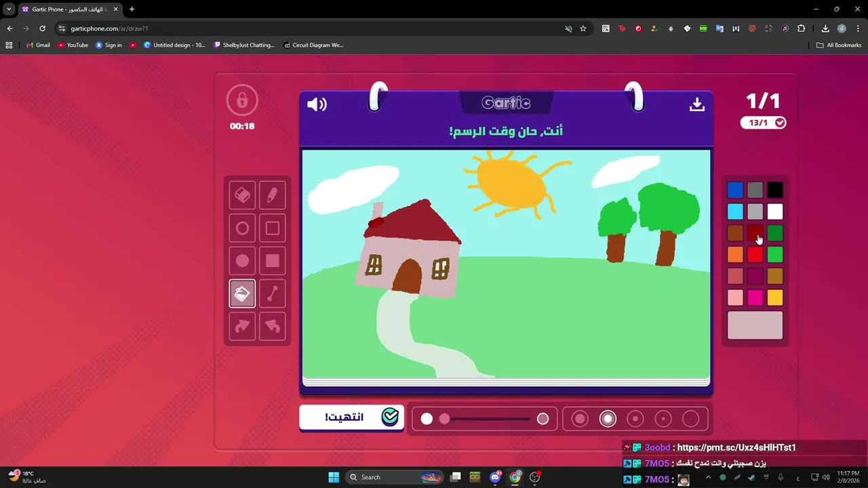Open Discord from the taskbar
Image resolution: width=868 pixels, height=488 pixels.
tap(495, 477)
